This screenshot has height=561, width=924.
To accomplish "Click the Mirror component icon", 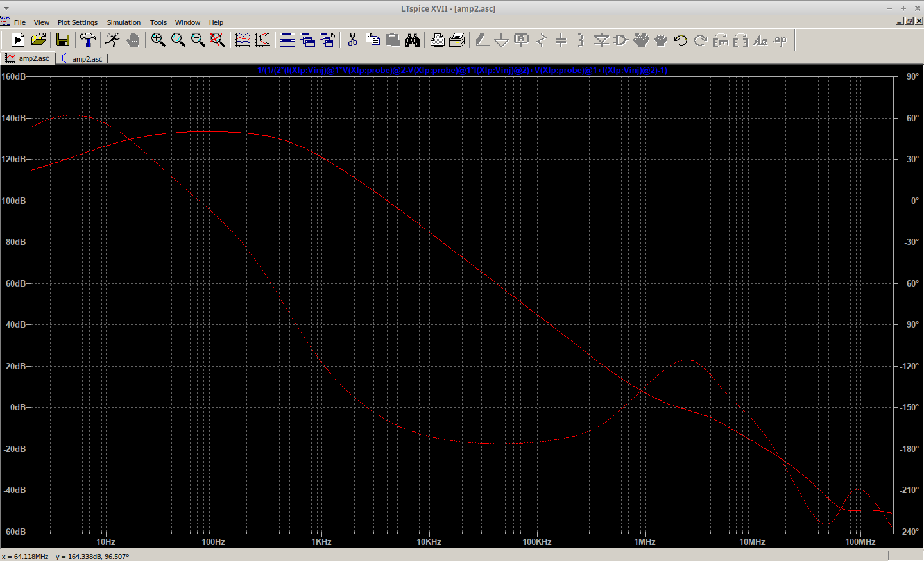I will tap(740, 40).
